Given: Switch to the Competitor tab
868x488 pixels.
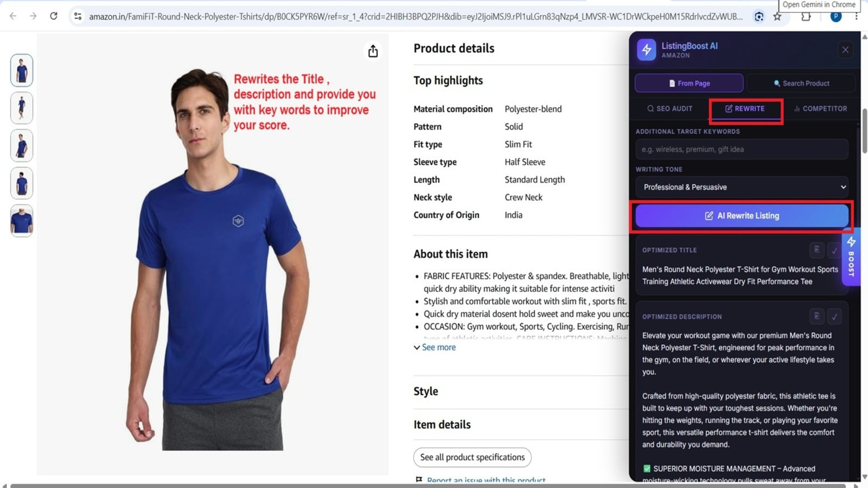Looking at the screenshot, I should (820, 108).
